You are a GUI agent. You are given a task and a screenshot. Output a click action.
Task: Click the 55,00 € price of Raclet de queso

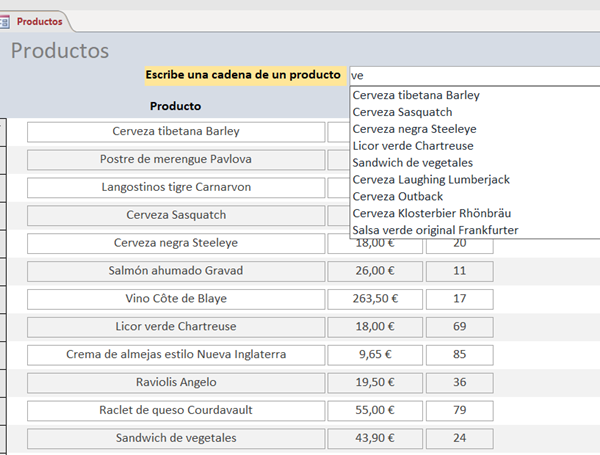pos(374,410)
